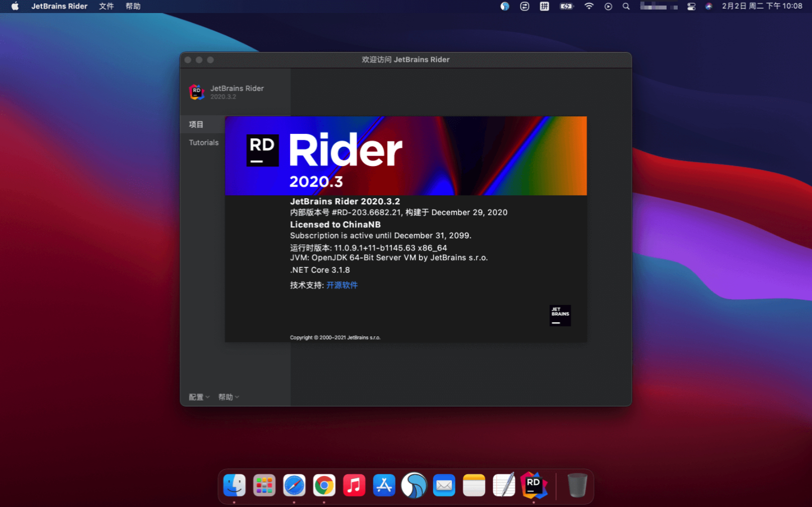
Task: Open the Music app in the Dock
Action: (x=354, y=485)
